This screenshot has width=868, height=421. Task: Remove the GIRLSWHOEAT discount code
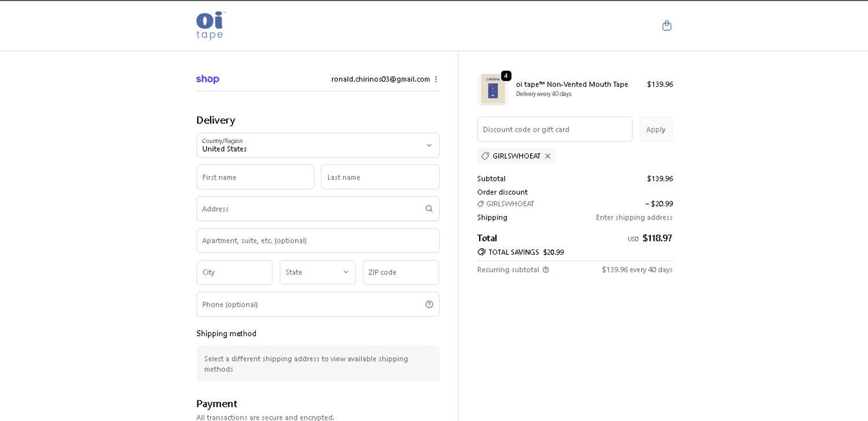coord(547,156)
